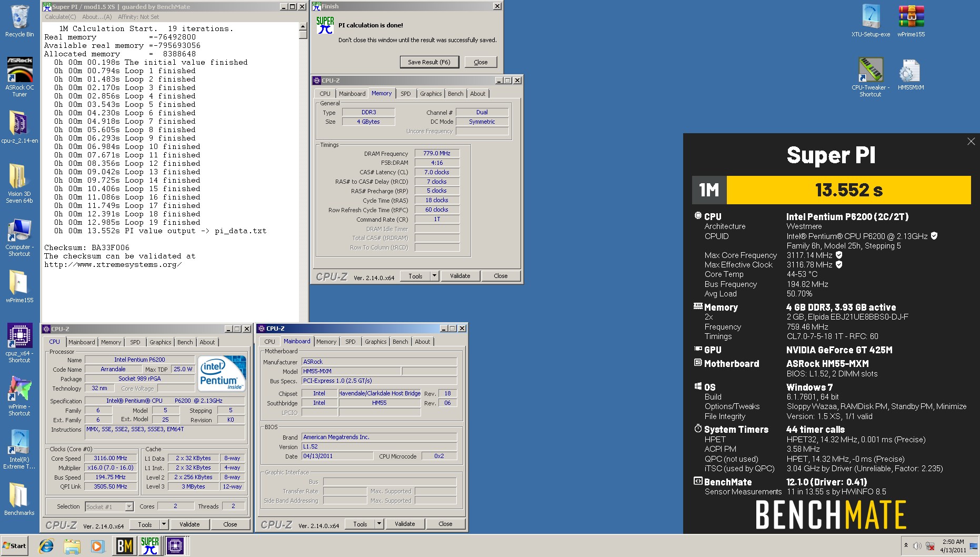Viewport: 980px width, 557px height.
Task: Launch ASRock OC Tuner desktop icon
Action: coord(19,77)
